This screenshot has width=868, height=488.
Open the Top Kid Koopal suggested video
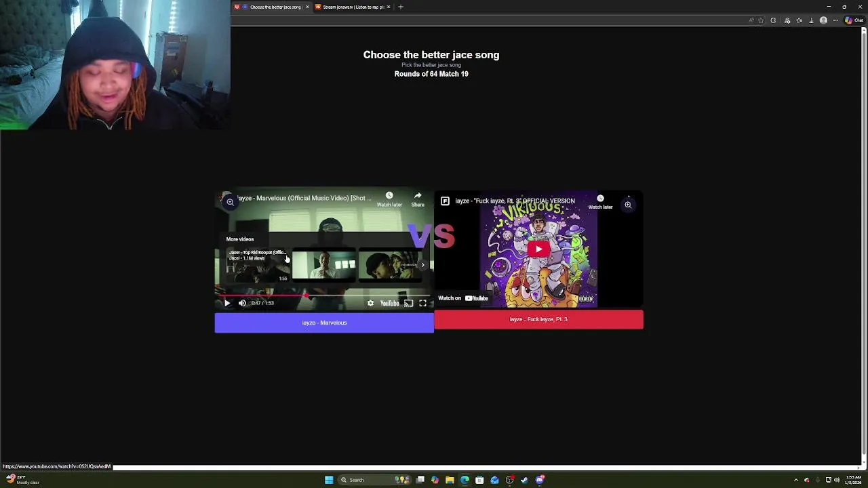click(258, 265)
